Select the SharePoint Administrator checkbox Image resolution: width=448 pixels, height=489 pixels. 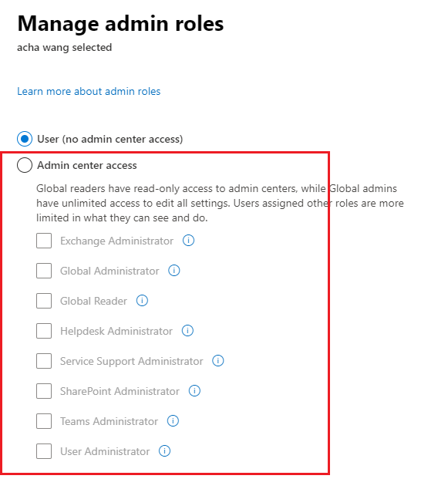[44, 391]
